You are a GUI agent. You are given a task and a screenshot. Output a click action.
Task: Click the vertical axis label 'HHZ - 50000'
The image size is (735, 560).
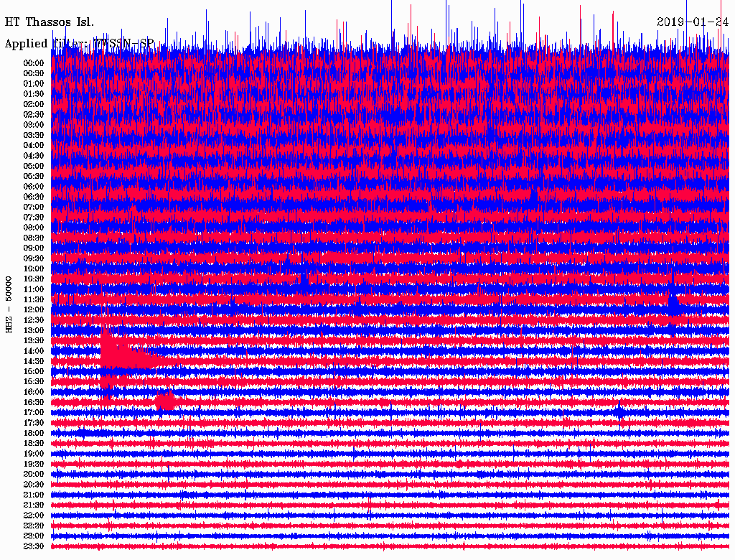[x=9, y=304]
